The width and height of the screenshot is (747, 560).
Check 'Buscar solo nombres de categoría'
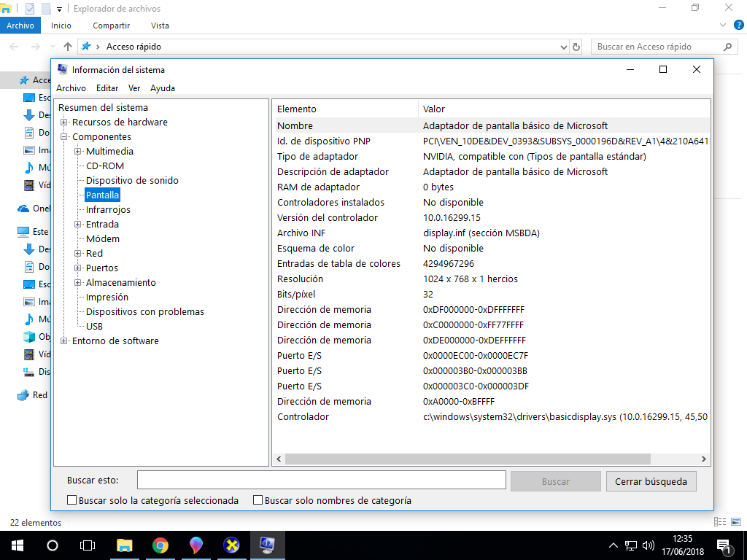click(258, 501)
